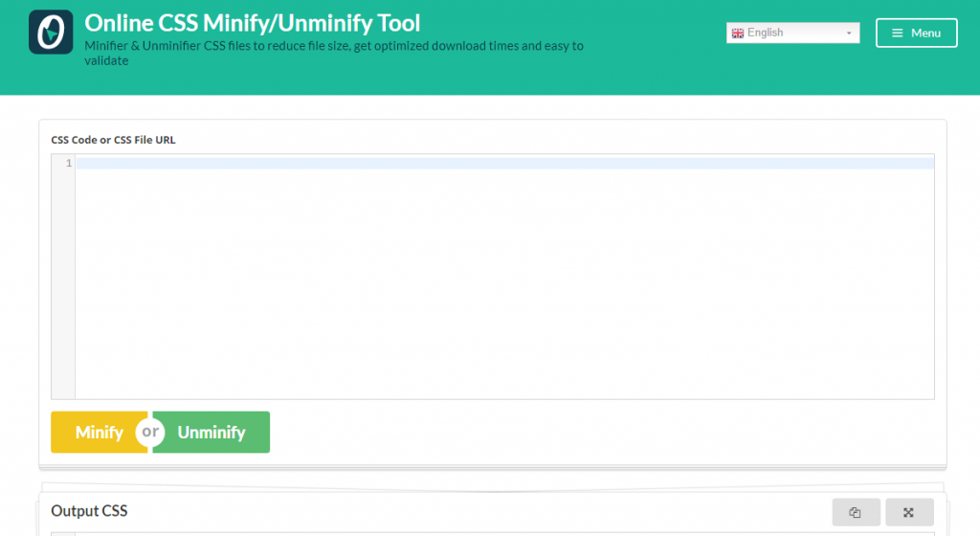
Task: Click the Output CSS heading
Action: coord(89,511)
